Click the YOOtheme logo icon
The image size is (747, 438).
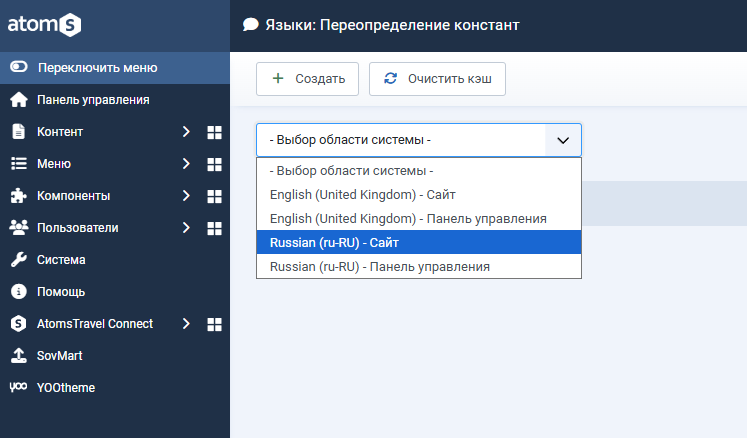tap(19, 387)
